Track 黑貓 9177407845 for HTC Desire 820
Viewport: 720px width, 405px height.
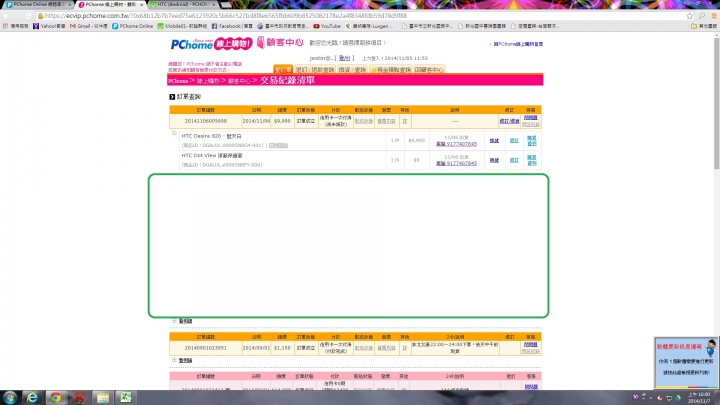(x=456, y=144)
